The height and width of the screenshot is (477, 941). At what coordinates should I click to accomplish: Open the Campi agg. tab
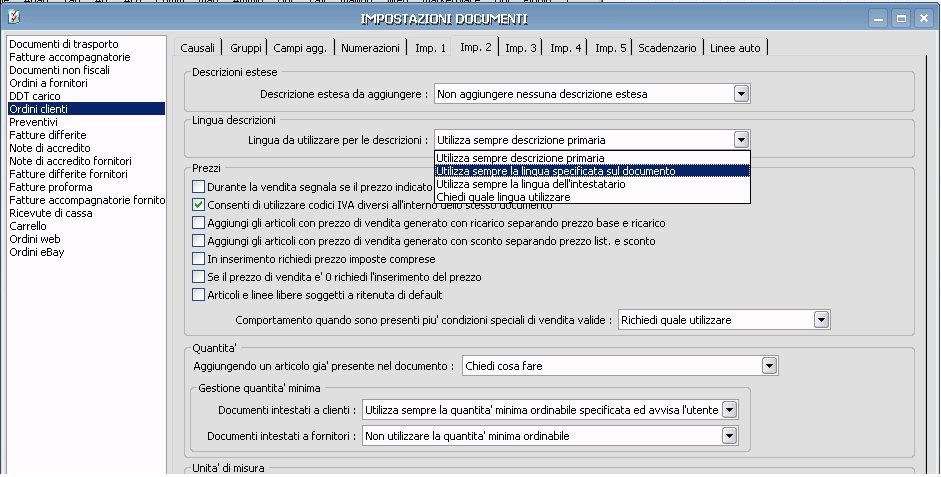[x=300, y=47]
